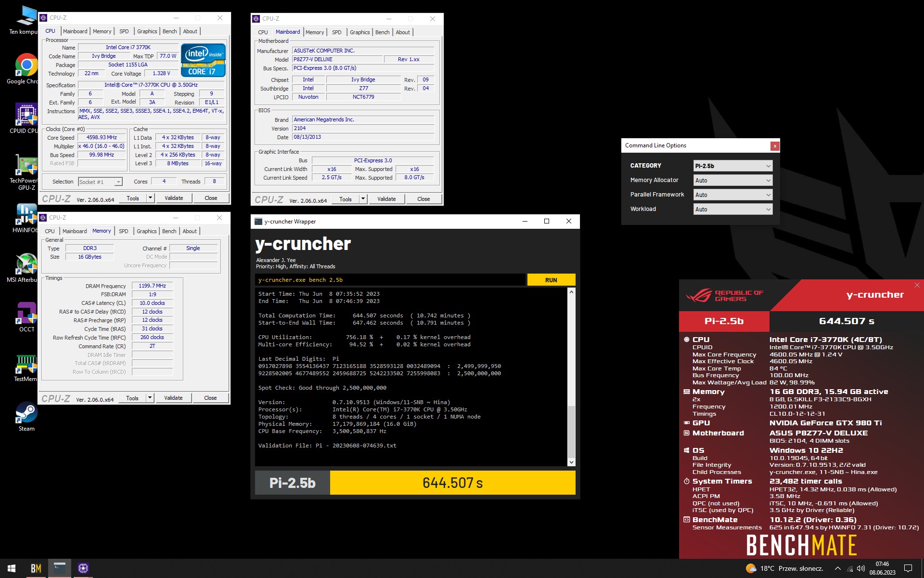Click the CAS# Latency 10.0 clocks value
The height and width of the screenshot is (578, 924).
pos(152,303)
